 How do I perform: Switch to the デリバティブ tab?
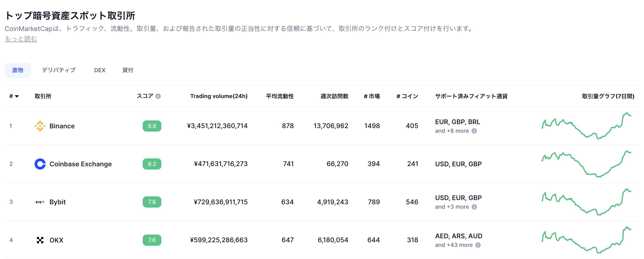[x=59, y=70]
